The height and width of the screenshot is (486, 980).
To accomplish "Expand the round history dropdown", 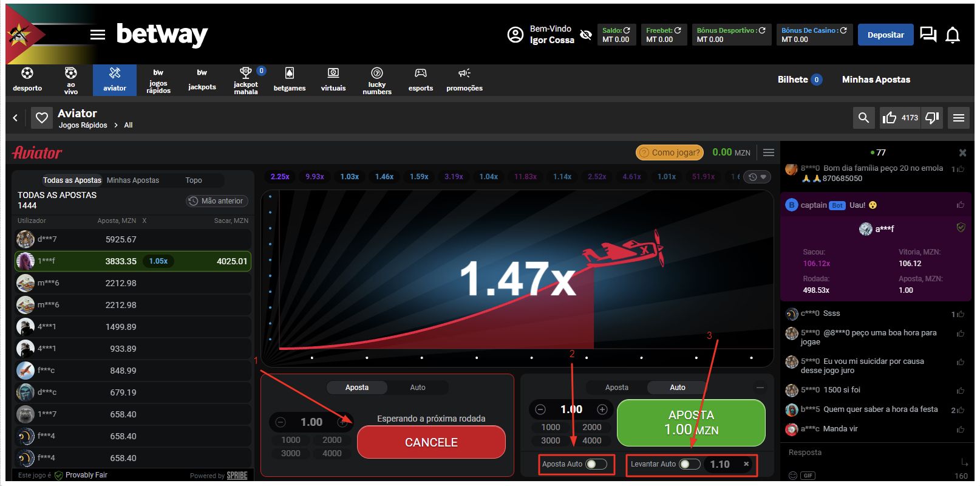I will tap(758, 177).
